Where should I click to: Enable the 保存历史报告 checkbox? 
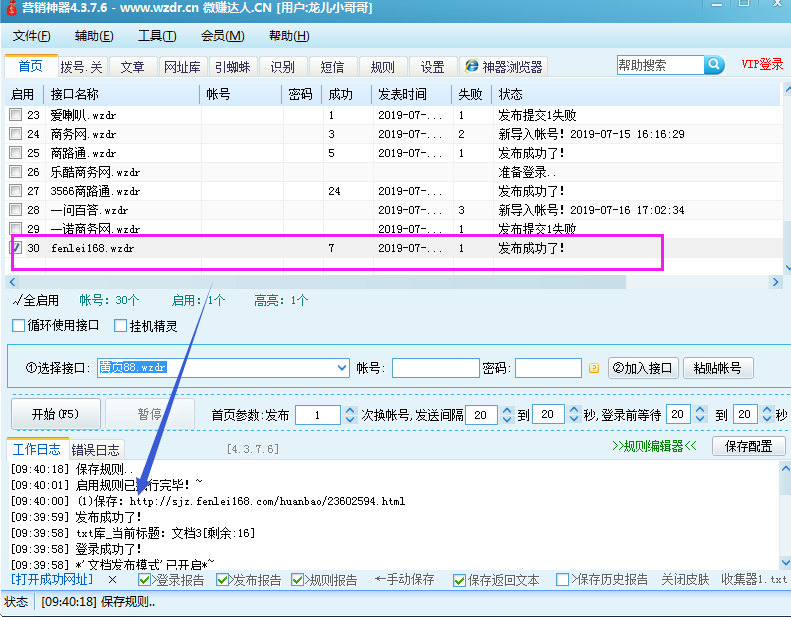[563, 580]
